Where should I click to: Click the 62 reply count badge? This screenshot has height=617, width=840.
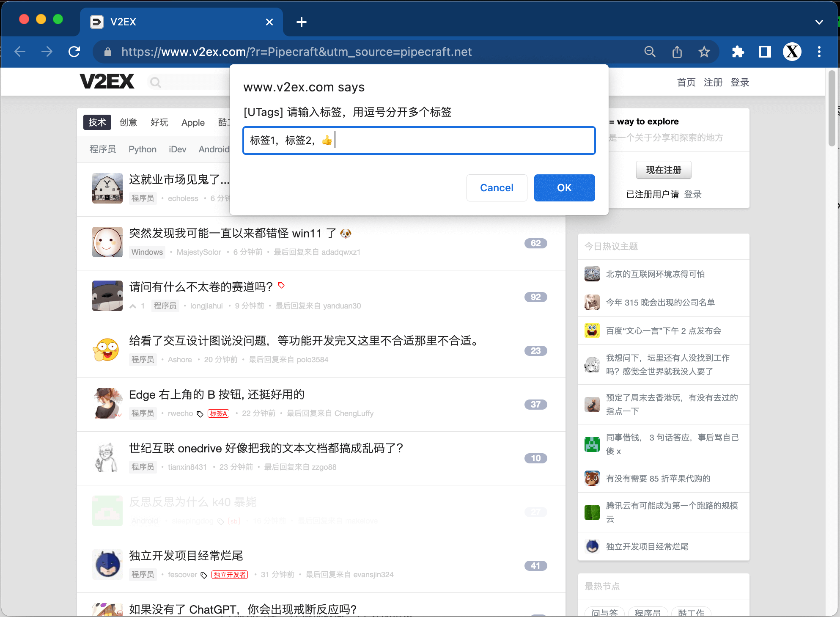tap(536, 243)
